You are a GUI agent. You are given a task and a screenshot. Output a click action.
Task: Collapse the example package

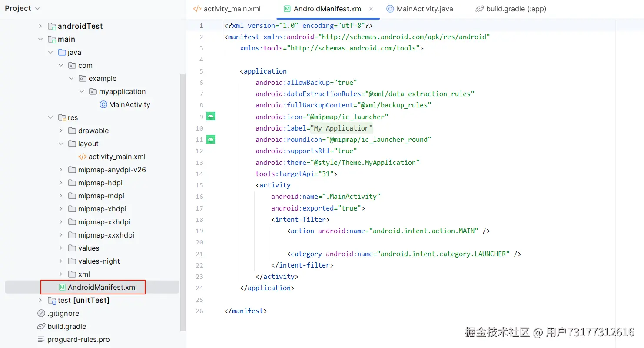(71, 78)
